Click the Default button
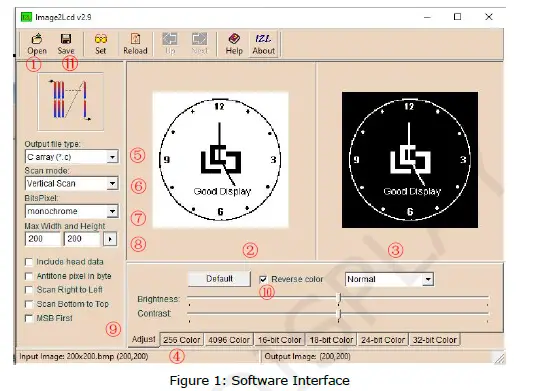The width and height of the screenshot is (551, 391). click(219, 279)
